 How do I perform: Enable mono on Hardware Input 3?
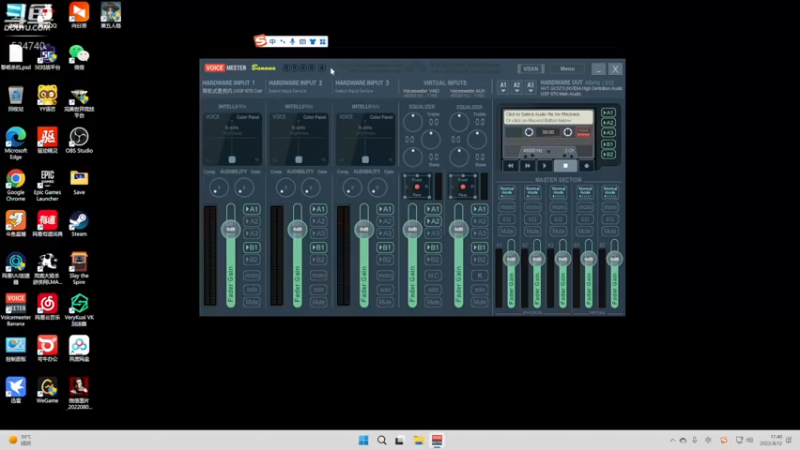point(385,276)
